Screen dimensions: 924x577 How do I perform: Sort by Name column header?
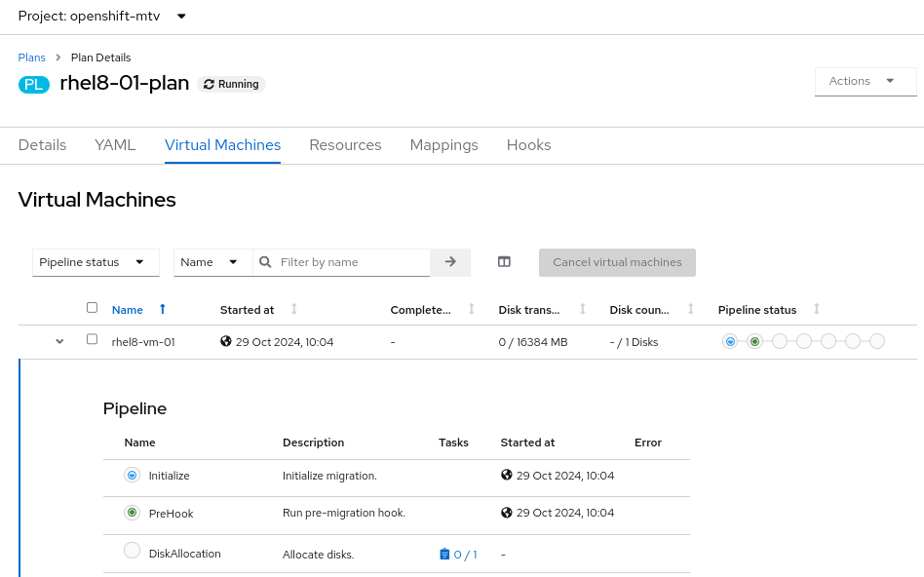pyautogui.click(x=128, y=310)
